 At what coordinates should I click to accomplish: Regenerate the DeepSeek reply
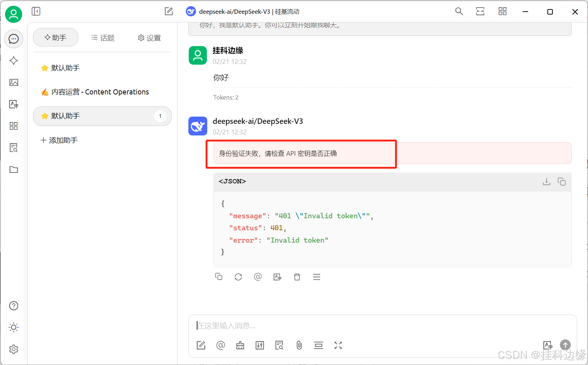[238, 277]
